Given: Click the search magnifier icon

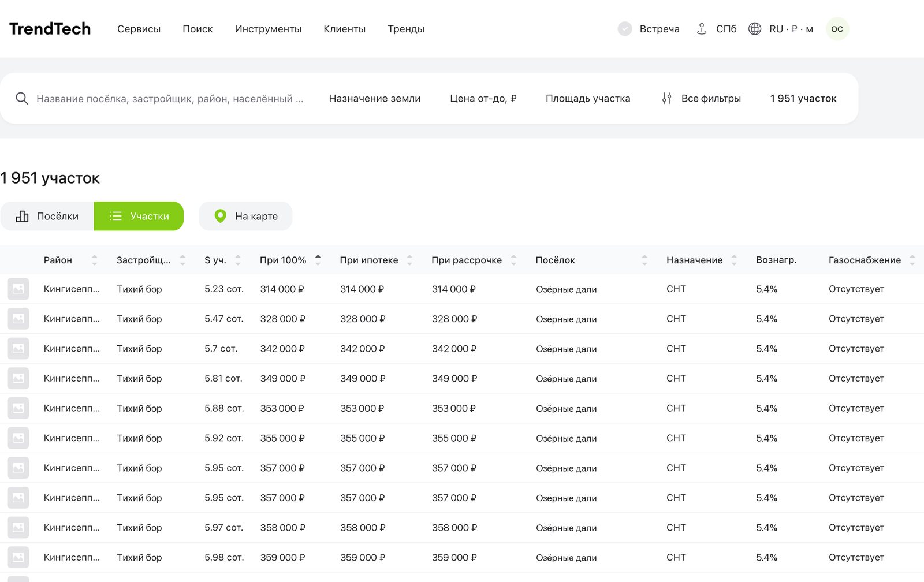Looking at the screenshot, I should [x=22, y=98].
